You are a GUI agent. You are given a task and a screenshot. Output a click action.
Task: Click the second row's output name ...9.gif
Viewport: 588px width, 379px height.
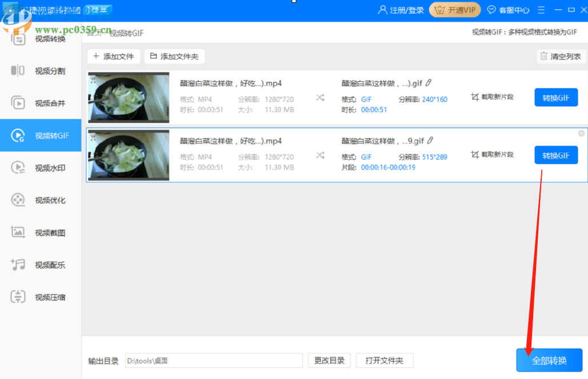pyautogui.click(x=382, y=141)
